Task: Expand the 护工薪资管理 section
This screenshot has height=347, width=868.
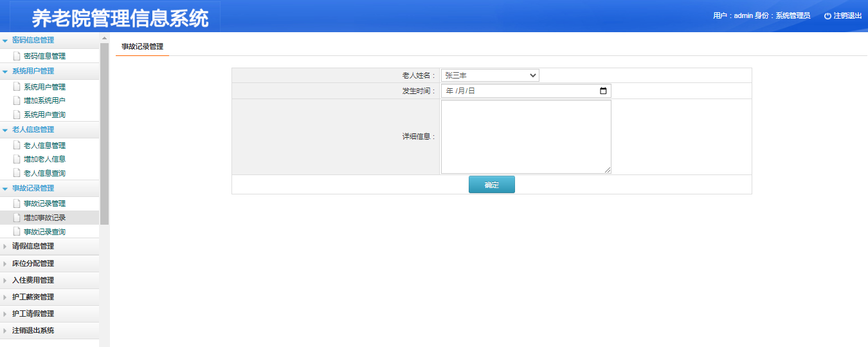Action: (x=50, y=297)
